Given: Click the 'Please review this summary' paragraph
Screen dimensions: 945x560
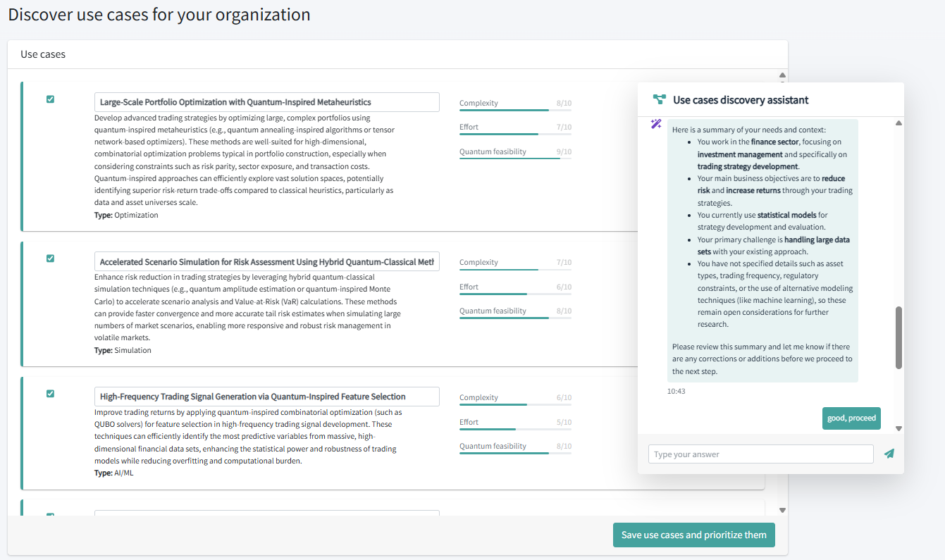Looking at the screenshot, I should [762, 359].
